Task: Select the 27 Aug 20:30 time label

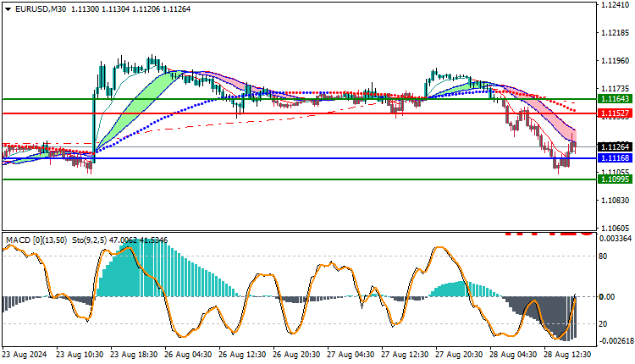Action: [x=459, y=355]
